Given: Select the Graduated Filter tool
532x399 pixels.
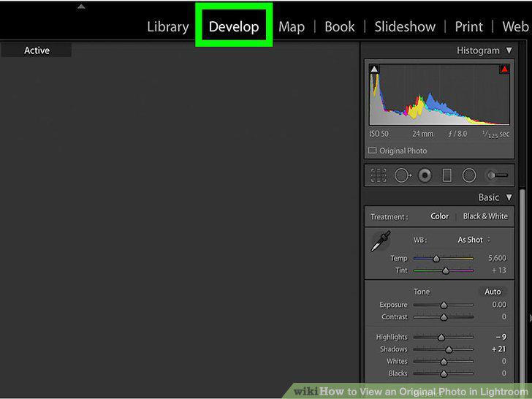Looking at the screenshot, I should pos(446,175).
